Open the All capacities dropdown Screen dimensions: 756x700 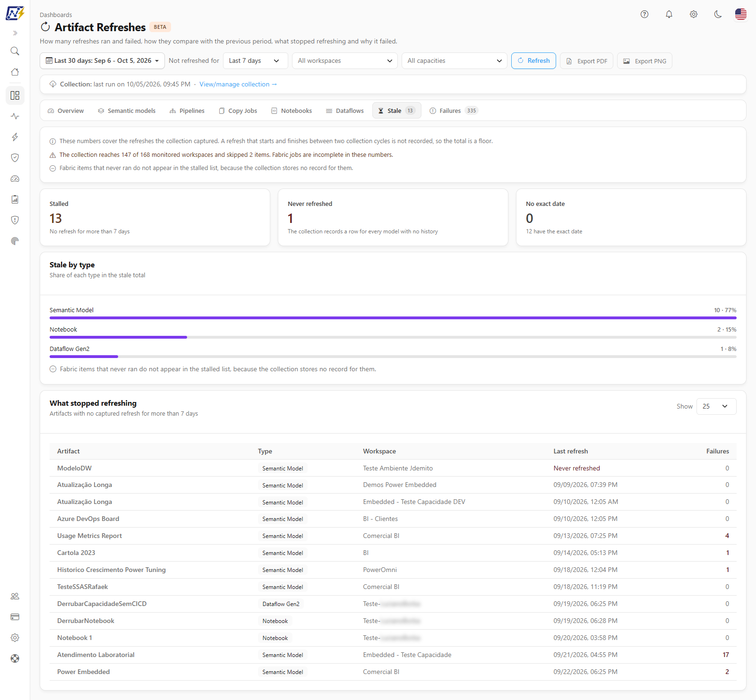tap(455, 60)
